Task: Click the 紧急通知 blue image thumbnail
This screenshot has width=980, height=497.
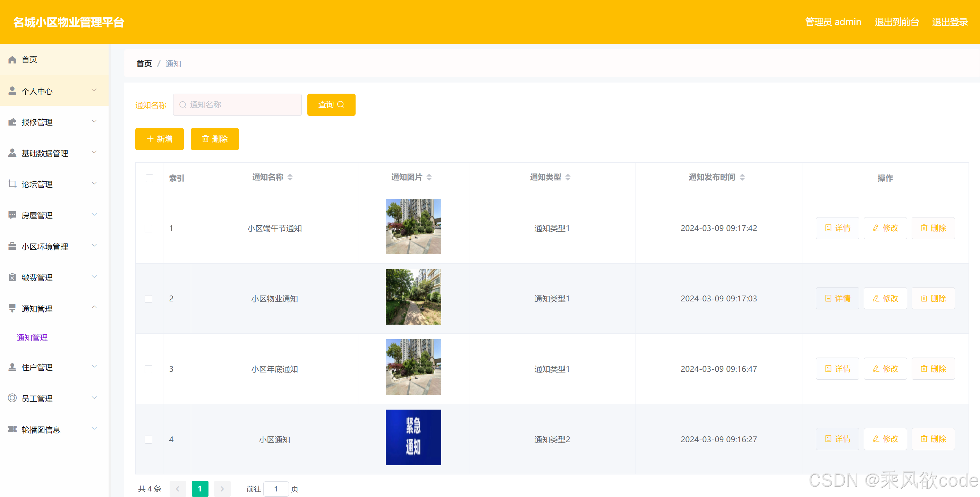Action: 413,437
